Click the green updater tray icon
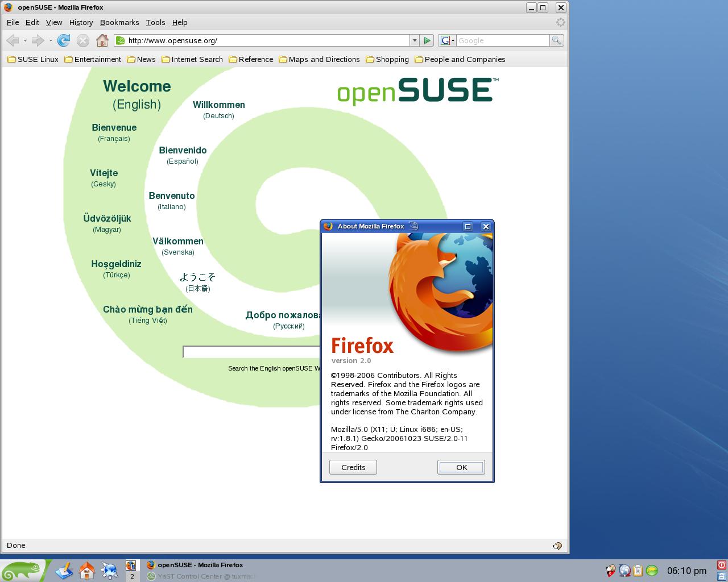The width and height of the screenshot is (728, 582). (x=652, y=571)
